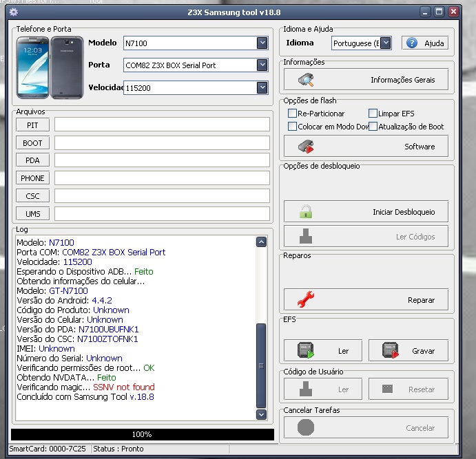This screenshot has width=476, height=459.
Task: Click 'Verificando permissões de root... OK' line
Action: point(85,367)
